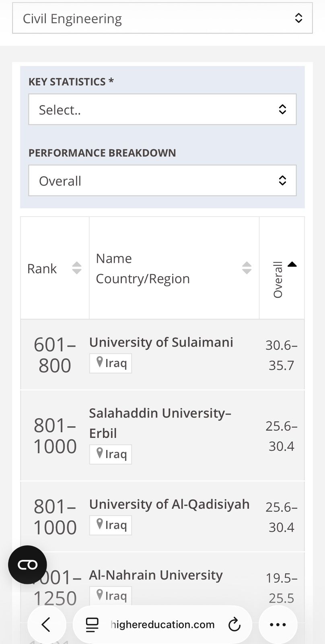Tap the black floating link-shaped button
Viewport: 325px width, 644px height.
pyautogui.click(x=27, y=565)
